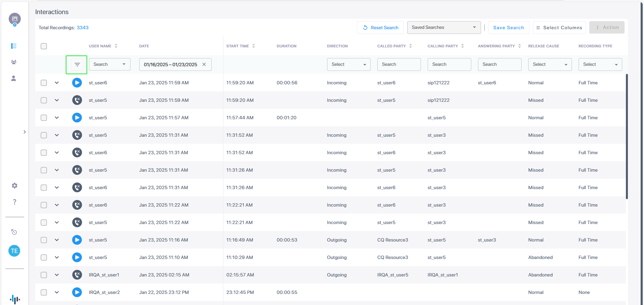Open the settings gear in sidebar
This screenshot has height=305, width=644.
tap(14, 186)
